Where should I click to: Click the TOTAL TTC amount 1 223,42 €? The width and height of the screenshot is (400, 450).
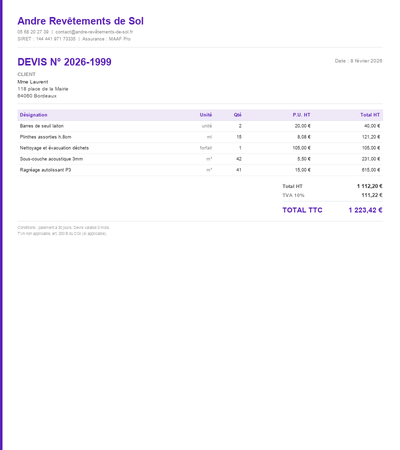tap(365, 210)
